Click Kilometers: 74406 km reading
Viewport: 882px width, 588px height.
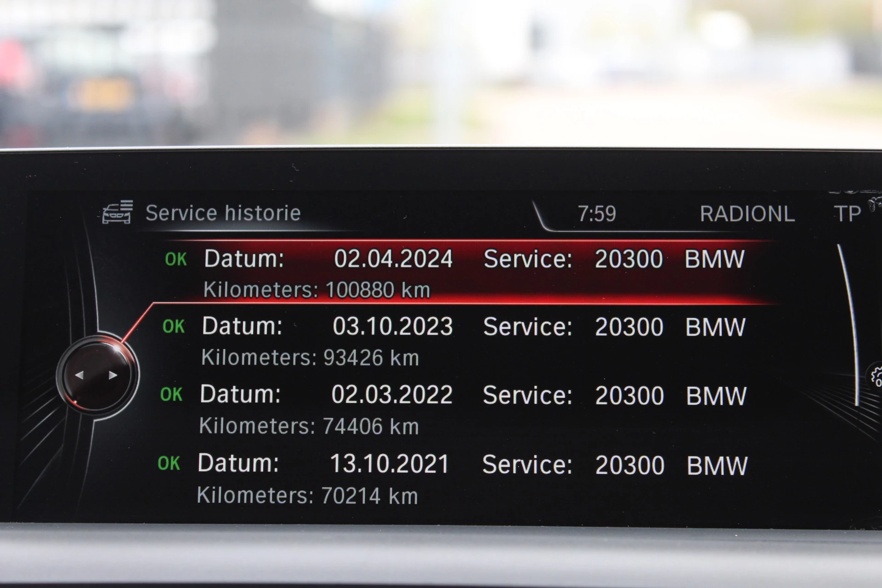pos(309,426)
